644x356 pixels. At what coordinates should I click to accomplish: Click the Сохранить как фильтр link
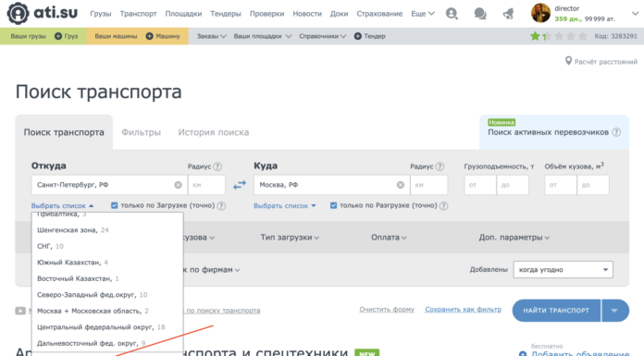coord(464,309)
